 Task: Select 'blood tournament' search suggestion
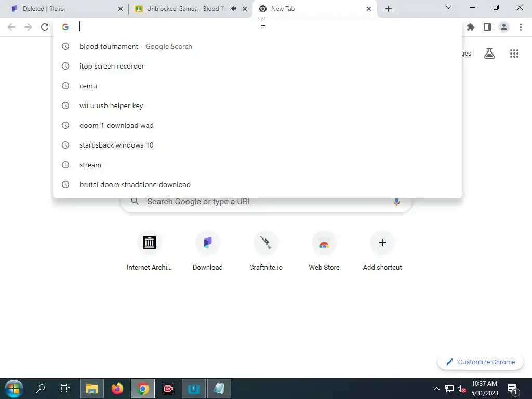258,46
